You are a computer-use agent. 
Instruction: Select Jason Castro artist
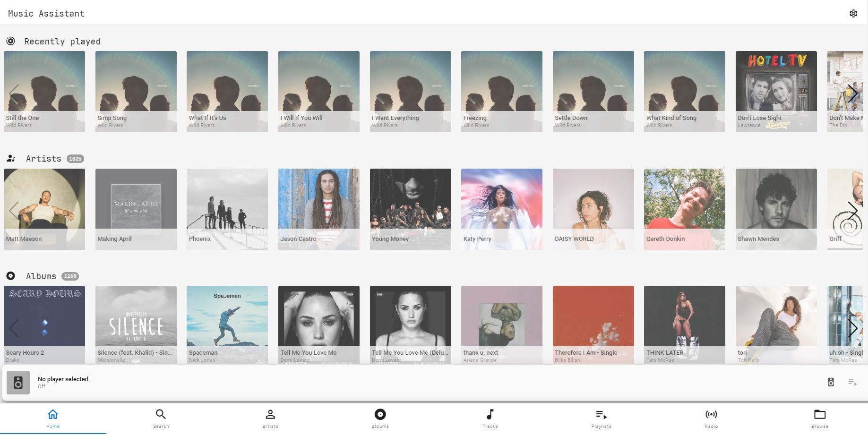coord(319,209)
